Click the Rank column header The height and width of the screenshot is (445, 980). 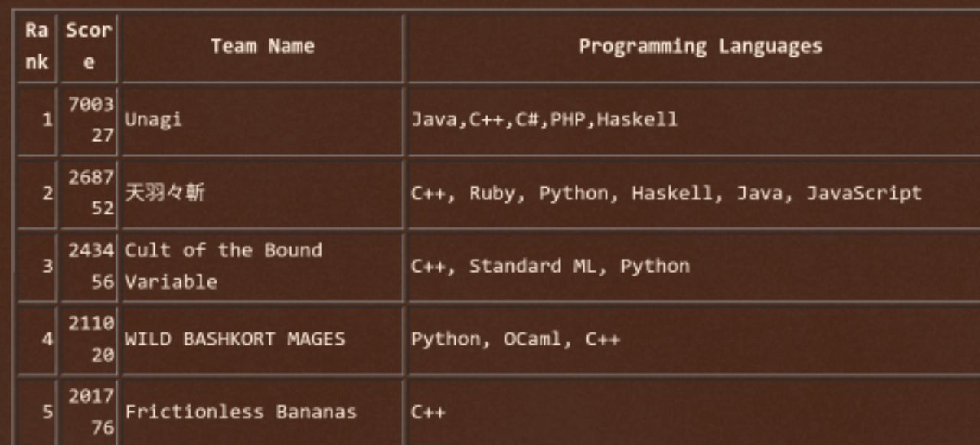pos(37,47)
